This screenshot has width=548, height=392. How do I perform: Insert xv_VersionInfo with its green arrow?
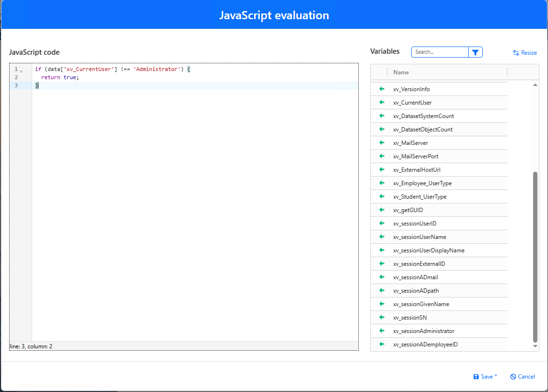pyautogui.click(x=382, y=89)
